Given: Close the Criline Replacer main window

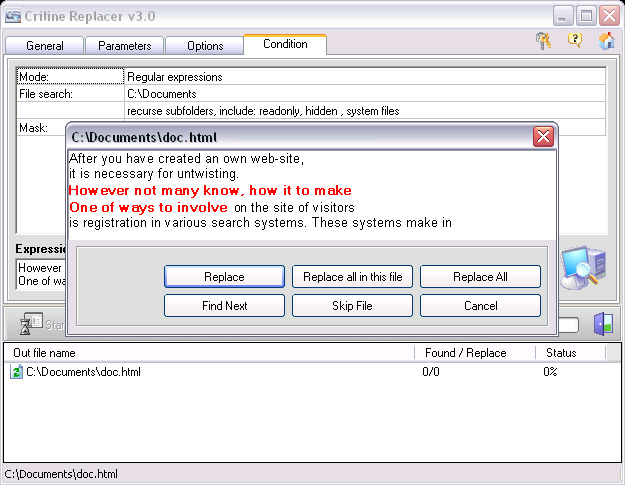Looking at the screenshot, I should 609,16.
